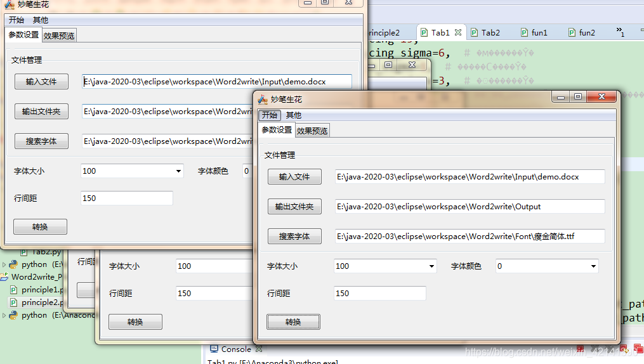644x364 pixels.
Task: Click 妙笔生花 app icon in top-left window title
Action: tap(10, 4)
